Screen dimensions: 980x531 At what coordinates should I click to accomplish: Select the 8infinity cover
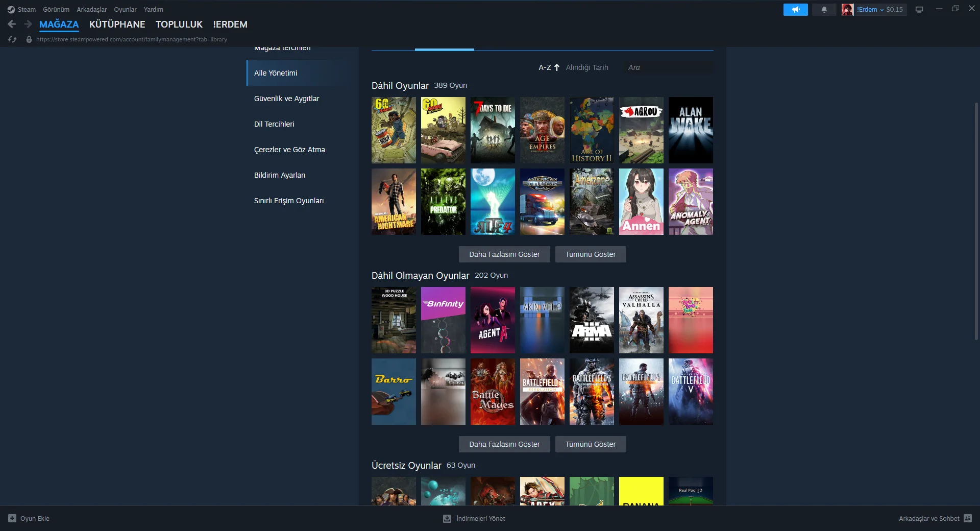[443, 320]
